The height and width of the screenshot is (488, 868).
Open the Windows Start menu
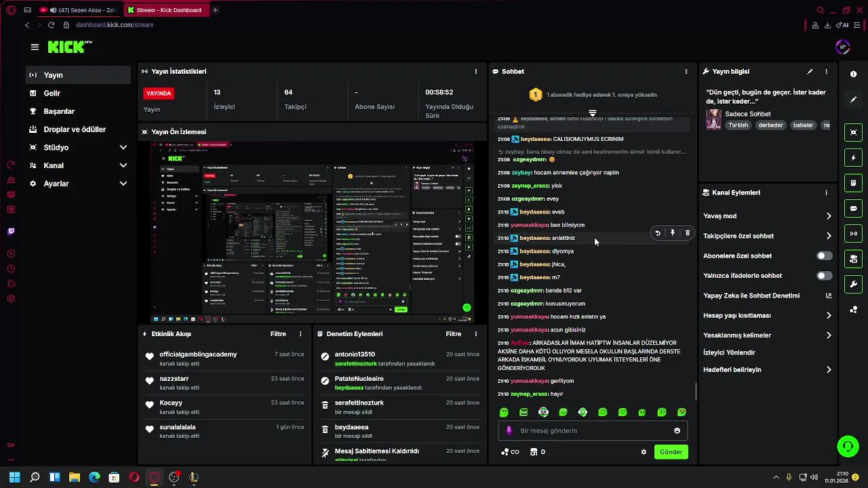[x=14, y=477]
